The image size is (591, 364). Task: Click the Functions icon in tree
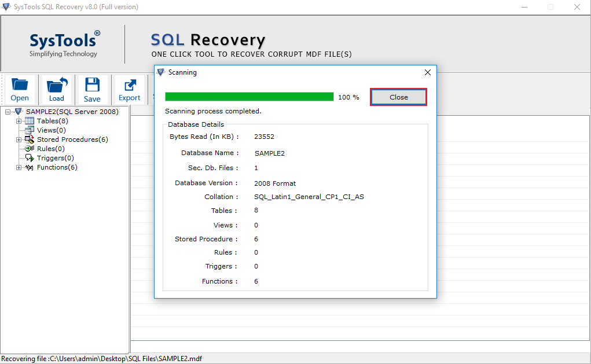click(30, 167)
